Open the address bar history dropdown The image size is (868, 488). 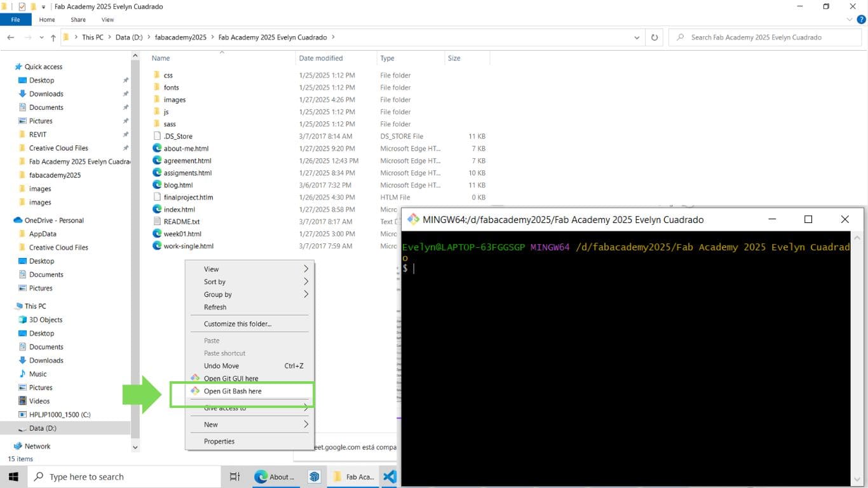tap(637, 37)
